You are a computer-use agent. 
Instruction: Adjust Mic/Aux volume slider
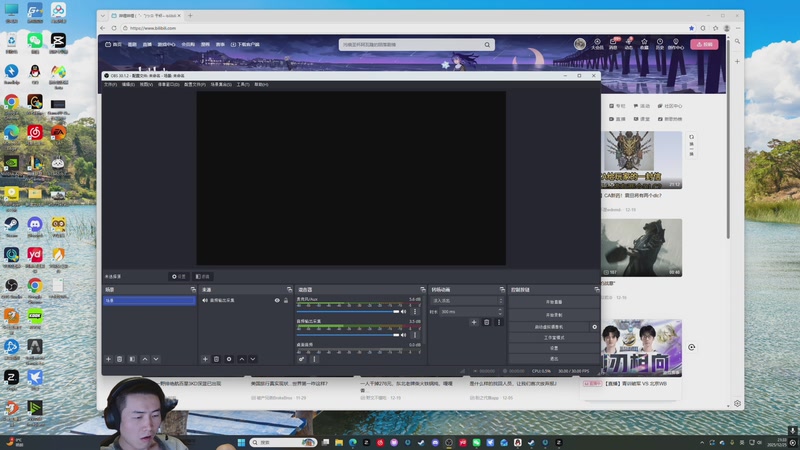347,312
